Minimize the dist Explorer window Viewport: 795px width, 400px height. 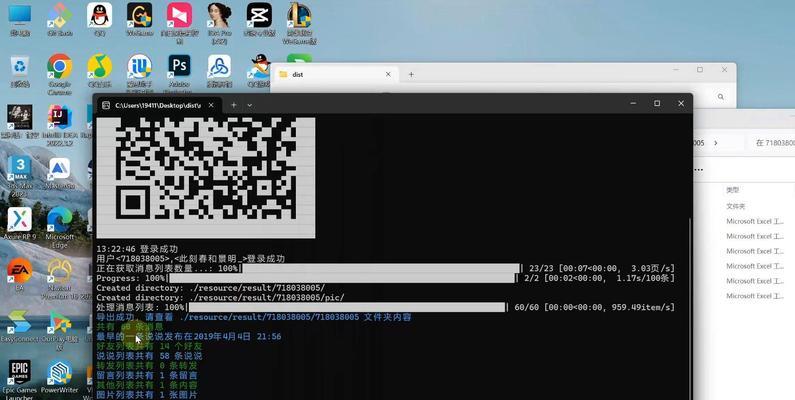tap(675, 69)
